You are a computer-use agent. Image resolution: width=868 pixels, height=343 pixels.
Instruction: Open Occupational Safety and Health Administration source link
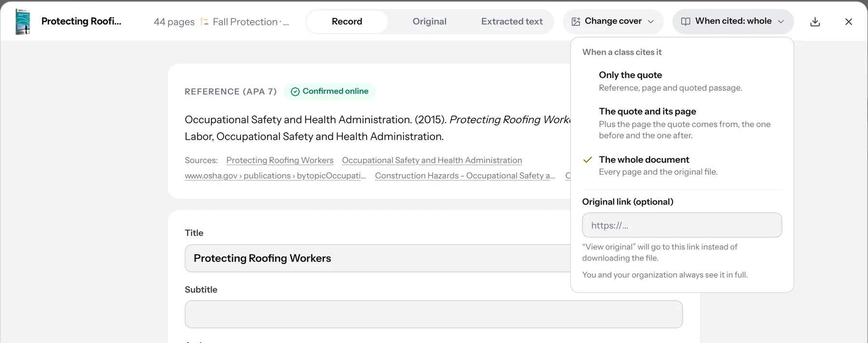(x=432, y=160)
